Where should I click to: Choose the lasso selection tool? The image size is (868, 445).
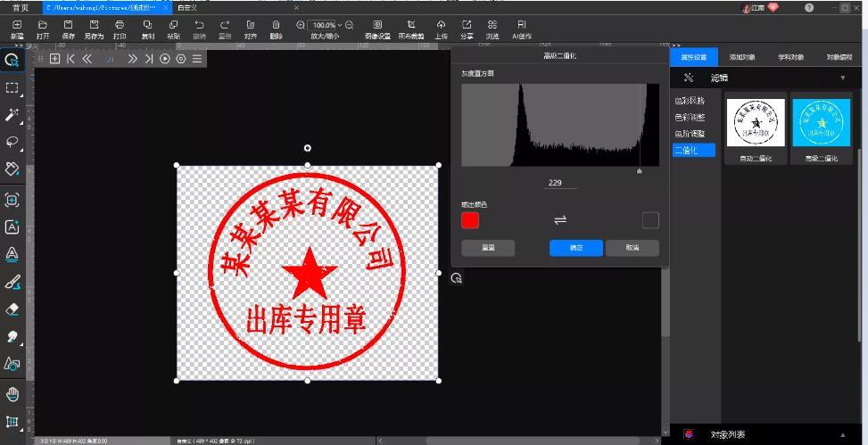12,142
